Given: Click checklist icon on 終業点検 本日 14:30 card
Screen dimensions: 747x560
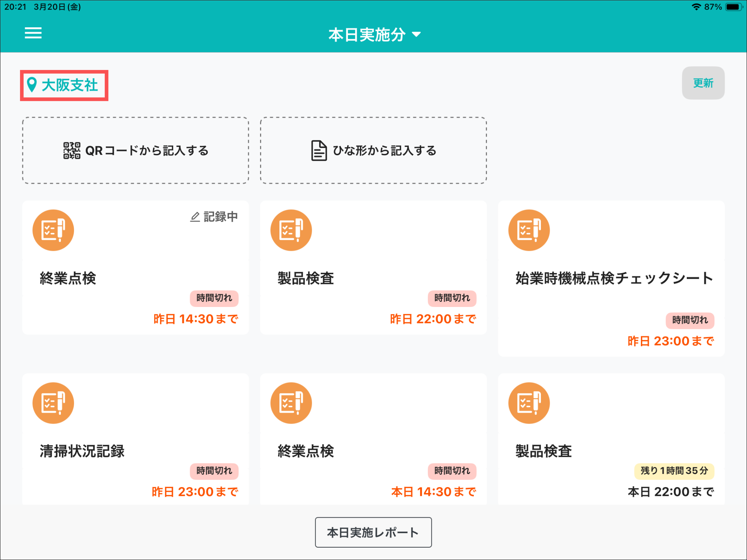Looking at the screenshot, I should (x=291, y=403).
